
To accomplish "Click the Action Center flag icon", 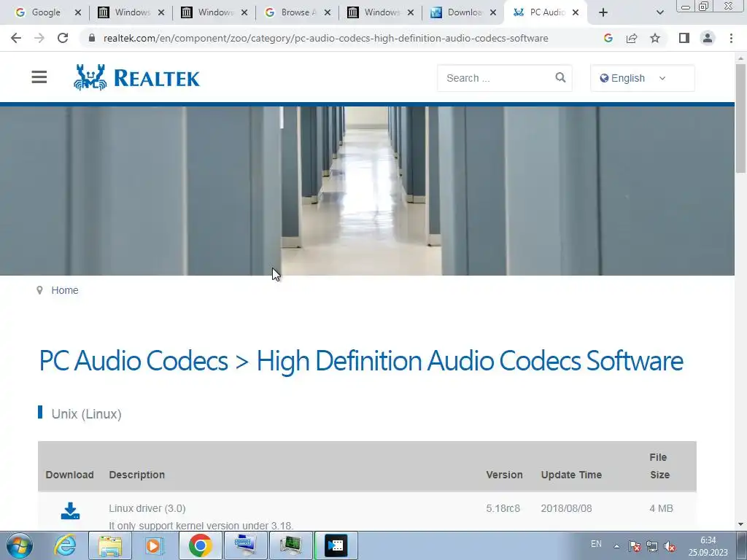I will 634,546.
